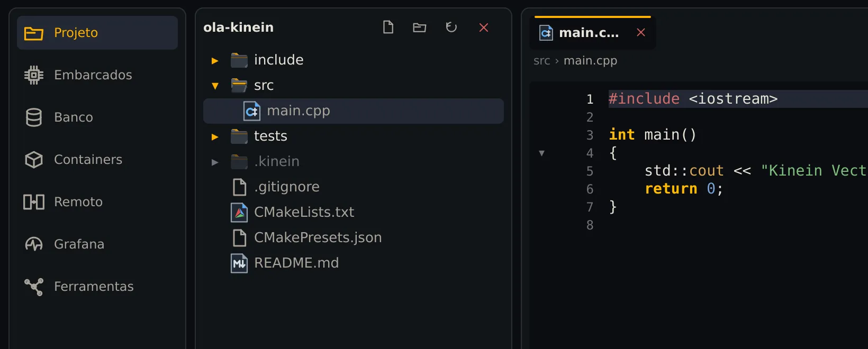Fold the main function at line 4

coord(541,153)
